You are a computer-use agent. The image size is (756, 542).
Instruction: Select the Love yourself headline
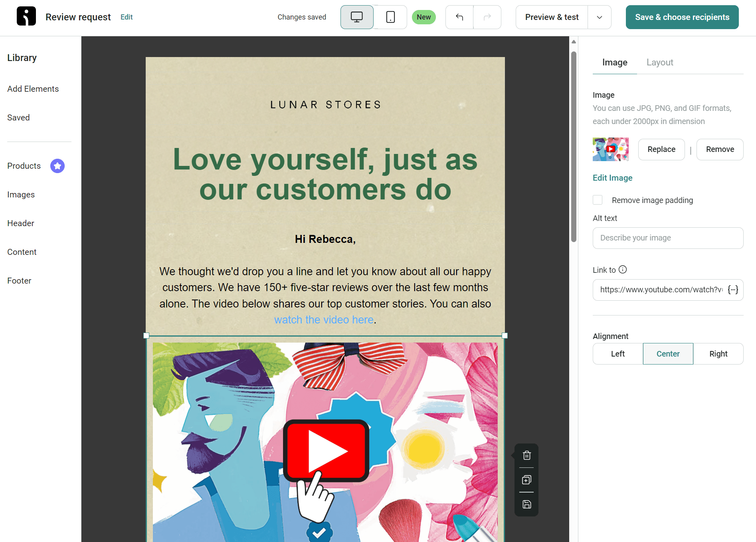click(x=325, y=174)
